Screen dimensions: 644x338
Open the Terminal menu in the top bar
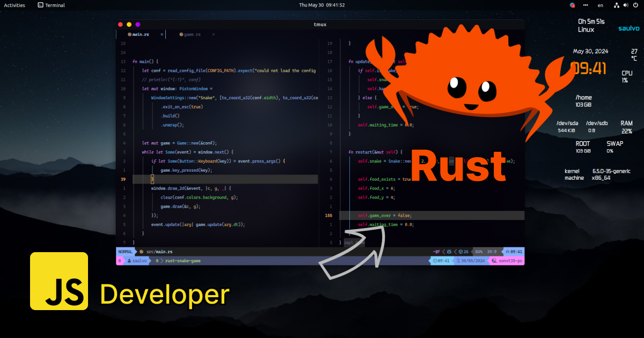[x=50, y=5]
